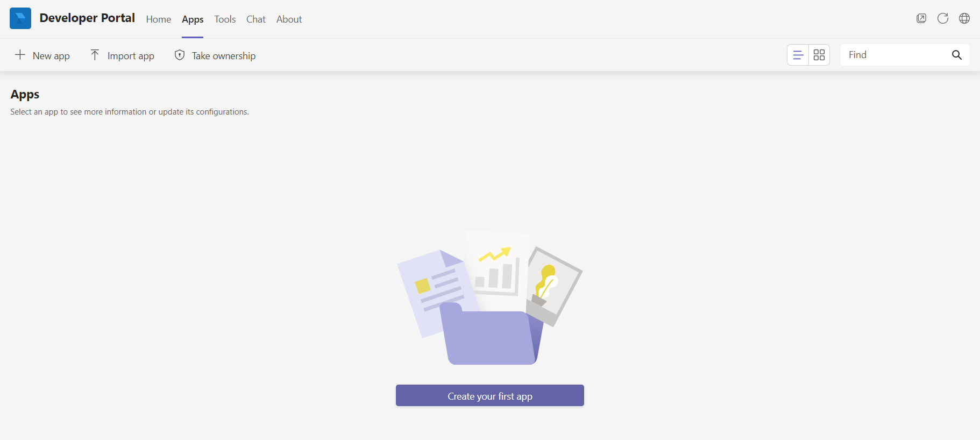
Task: Select the Apps tab
Action: pyautogui.click(x=193, y=19)
